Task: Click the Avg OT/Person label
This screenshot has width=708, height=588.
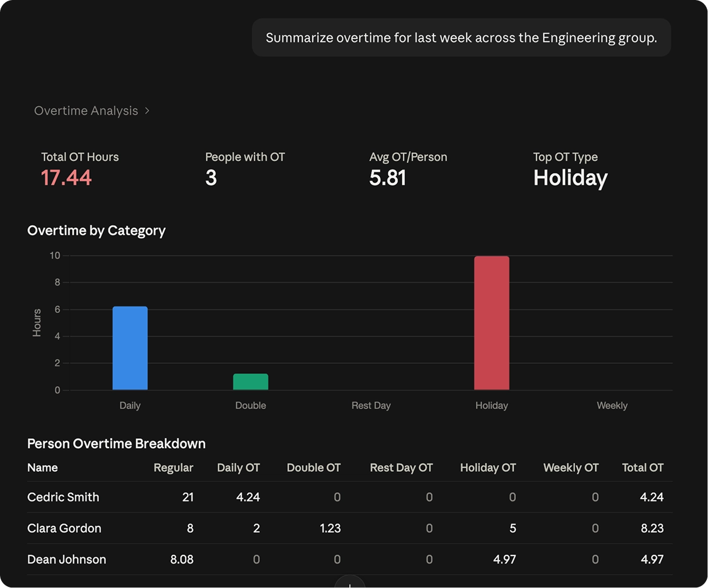Action: pos(409,157)
